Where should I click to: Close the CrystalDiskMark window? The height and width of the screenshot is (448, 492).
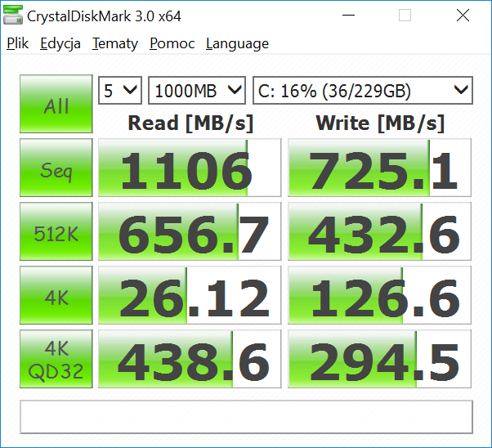tap(463, 15)
